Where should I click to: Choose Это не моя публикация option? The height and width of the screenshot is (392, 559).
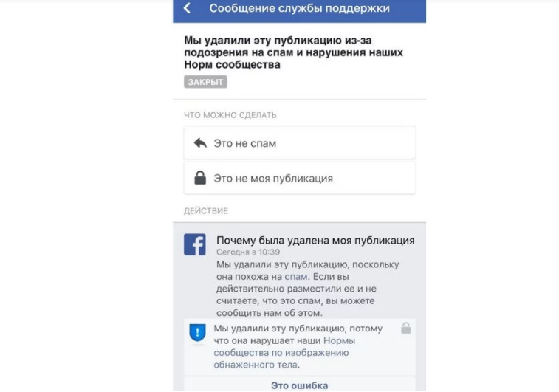tap(300, 178)
